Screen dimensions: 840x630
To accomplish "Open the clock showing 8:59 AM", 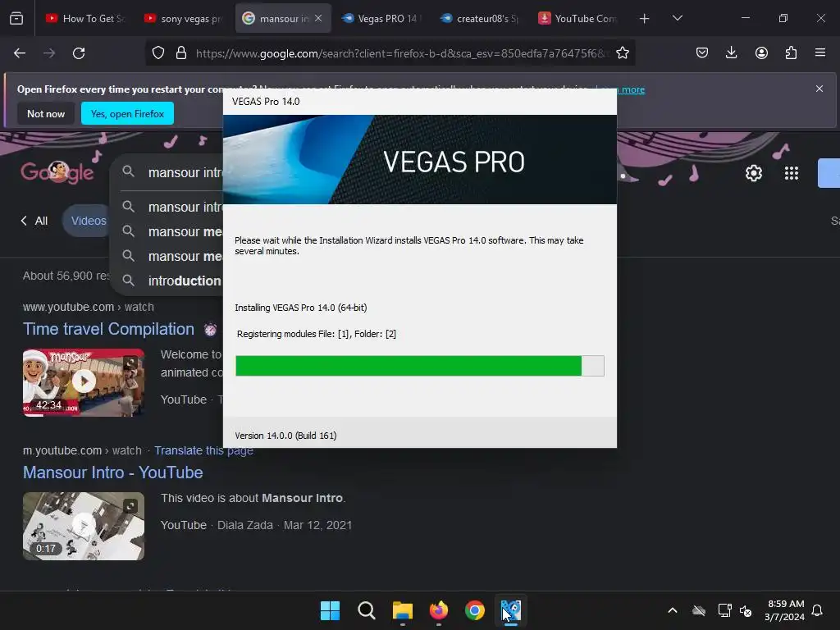I will tap(785, 610).
